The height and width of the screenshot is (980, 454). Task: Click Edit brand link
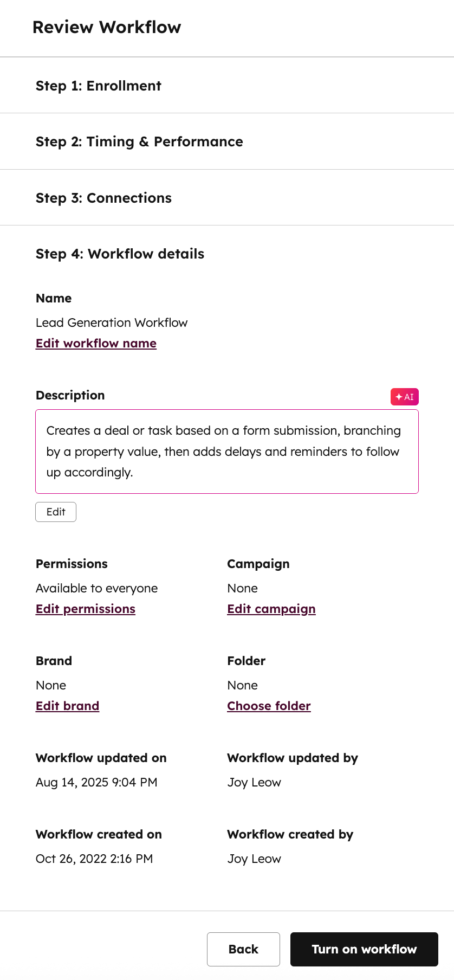pos(67,706)
